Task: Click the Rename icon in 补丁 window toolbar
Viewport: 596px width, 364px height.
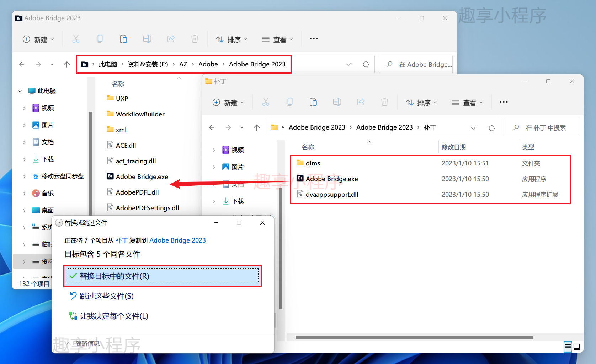Action: [x=337, y=102]
